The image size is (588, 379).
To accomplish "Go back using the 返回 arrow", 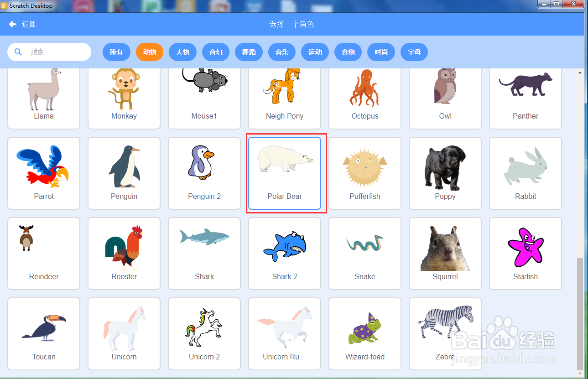I will click(13, 24).
